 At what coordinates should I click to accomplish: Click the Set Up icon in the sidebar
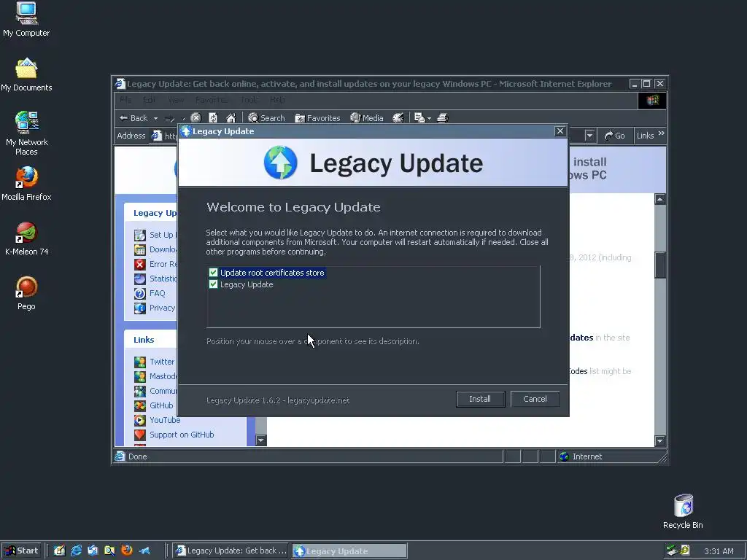(x=139, y=236)
